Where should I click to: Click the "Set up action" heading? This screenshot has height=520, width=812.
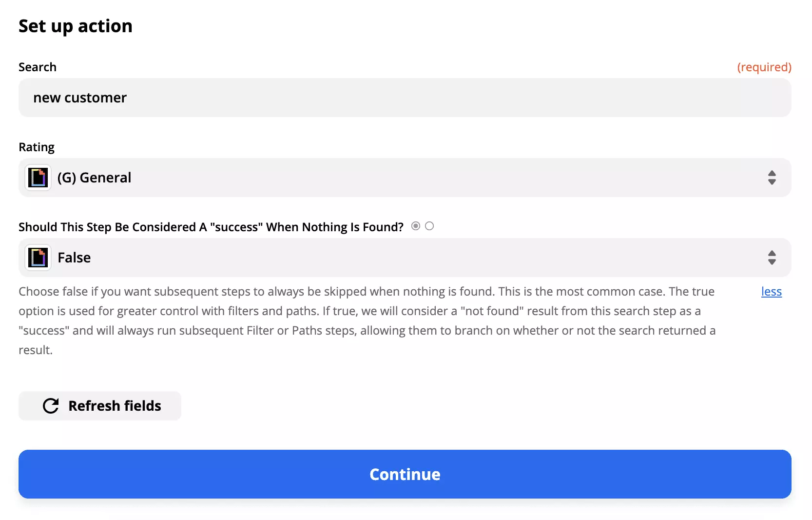point(76,25)
